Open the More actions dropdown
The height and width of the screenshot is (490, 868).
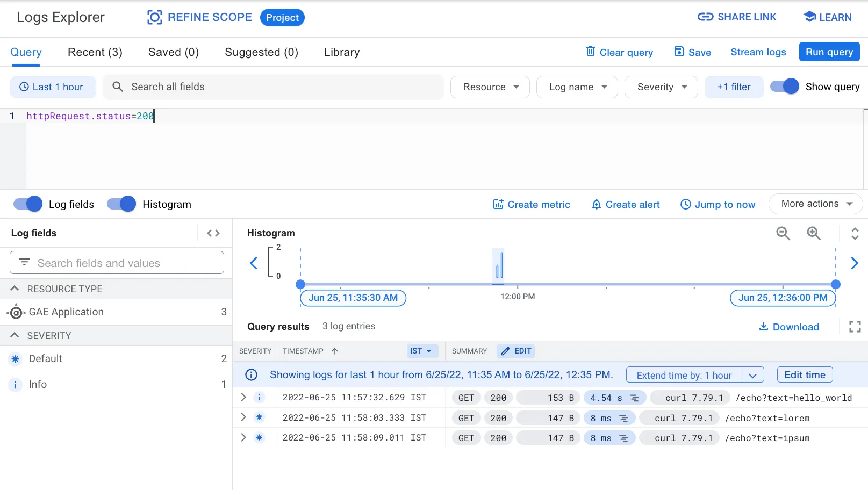coord(815,204)
